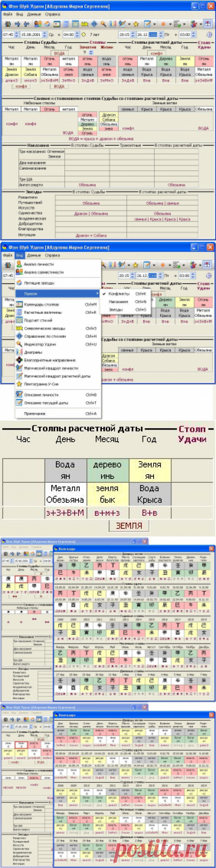This screenshot has height=868, width=216.
Task: Select Символические звезды menu entry
Action: (x=58, y=328)
